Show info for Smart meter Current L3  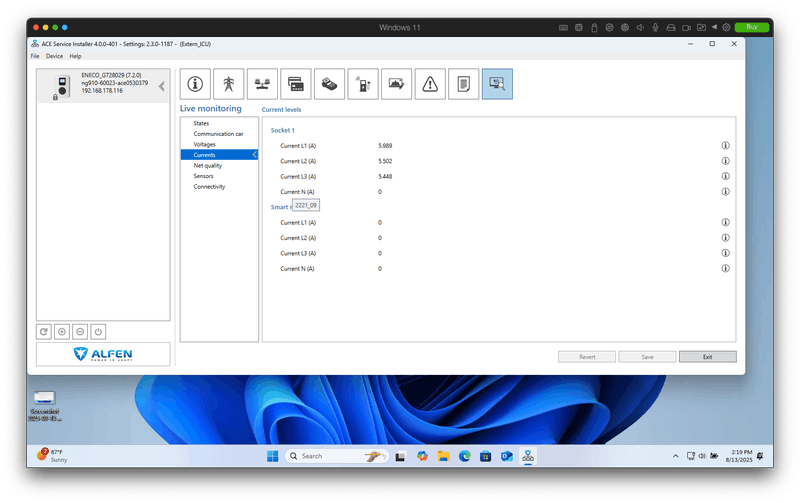[725, 253]
